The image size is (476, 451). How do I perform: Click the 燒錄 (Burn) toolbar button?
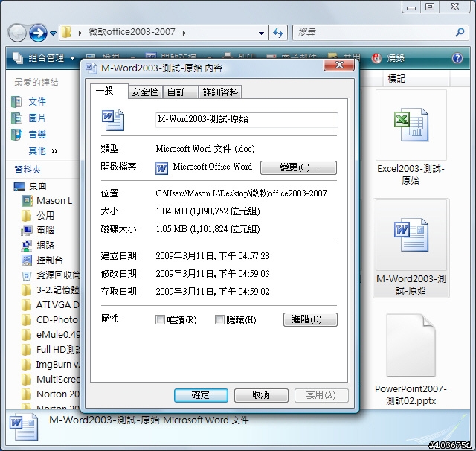point(388,58)
